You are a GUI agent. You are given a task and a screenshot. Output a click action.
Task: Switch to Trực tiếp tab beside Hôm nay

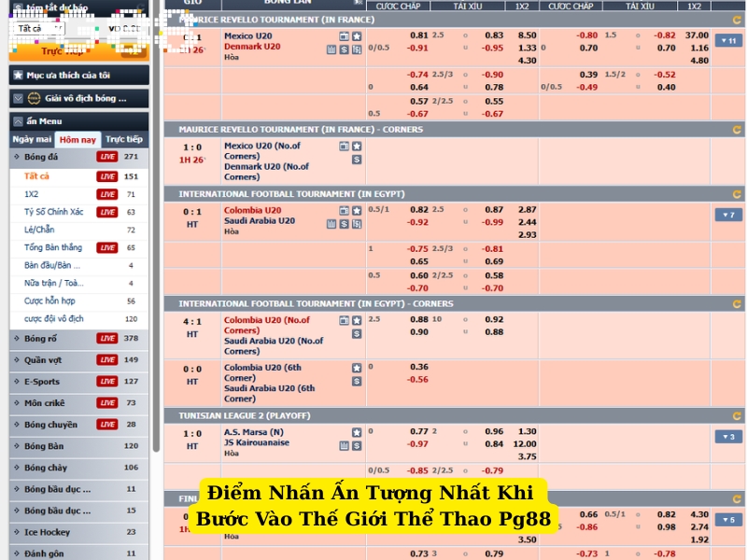124,139
